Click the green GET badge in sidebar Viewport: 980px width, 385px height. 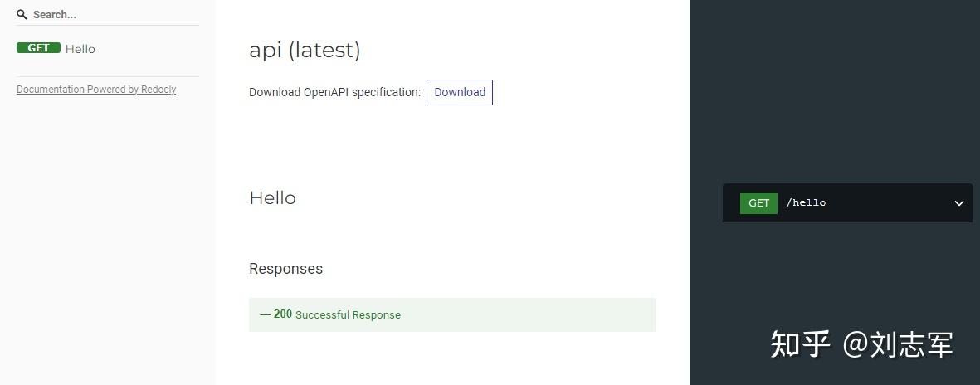[38, 48]
